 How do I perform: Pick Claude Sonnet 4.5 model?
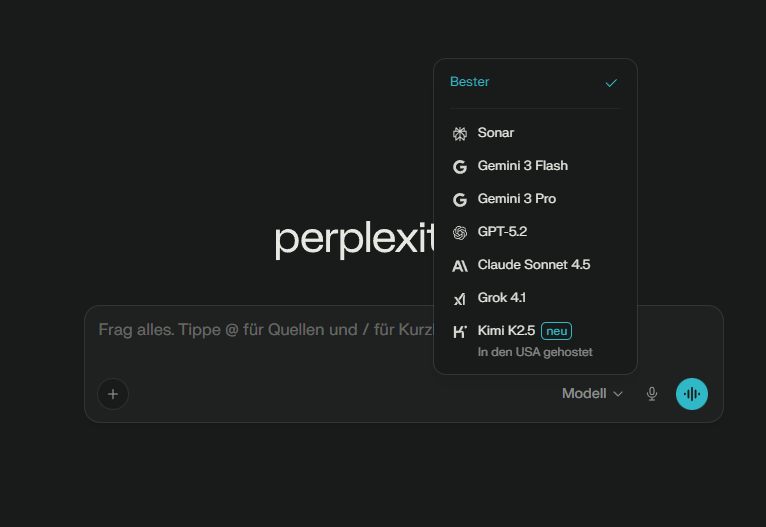[533, 265]
